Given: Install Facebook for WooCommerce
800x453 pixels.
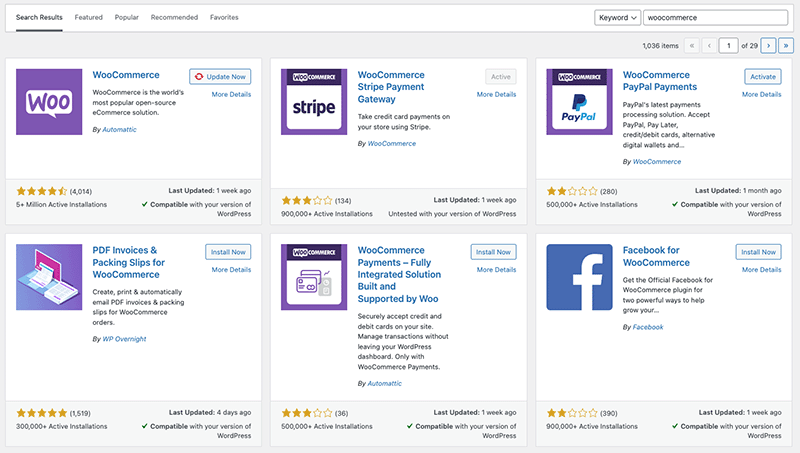Looking at the screenshot, I should click(758, 252).
